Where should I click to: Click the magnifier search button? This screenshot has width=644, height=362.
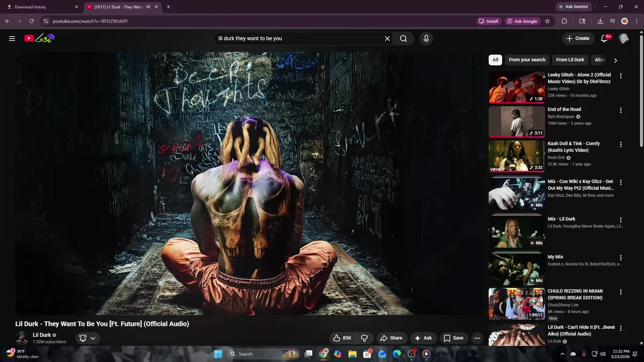point(404,38)
